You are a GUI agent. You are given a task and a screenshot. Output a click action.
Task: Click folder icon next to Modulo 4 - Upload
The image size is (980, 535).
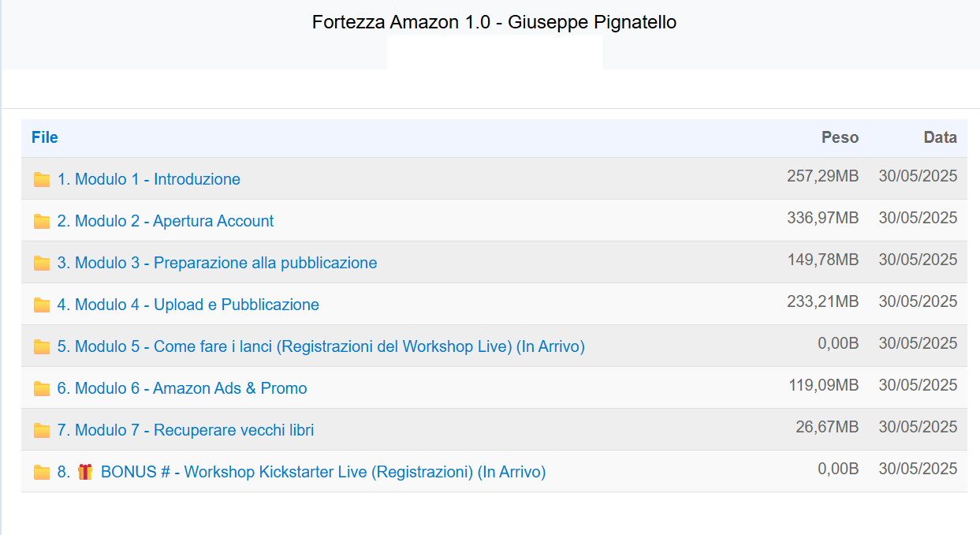[x=42, y=305]
